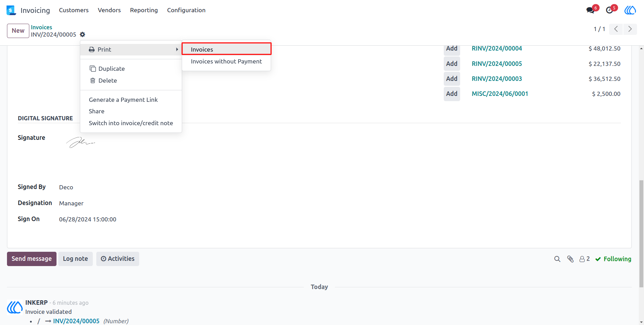The image size is (644, 325).
Task: Open the Vendors menu
Action: [x=109, y=10]
